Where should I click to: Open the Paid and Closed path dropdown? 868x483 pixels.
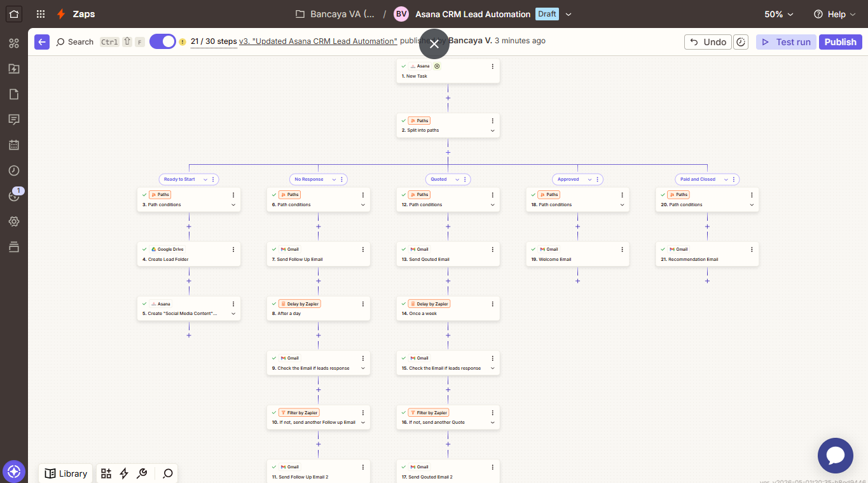click(x=726, y=179)
